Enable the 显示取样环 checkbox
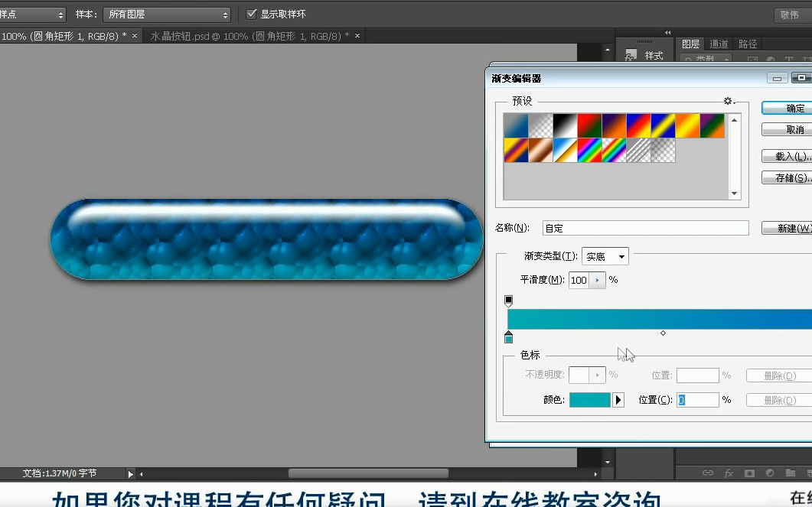Image resolution: width=812 pixels, height=507 pixels. click(x=252, y=13)
